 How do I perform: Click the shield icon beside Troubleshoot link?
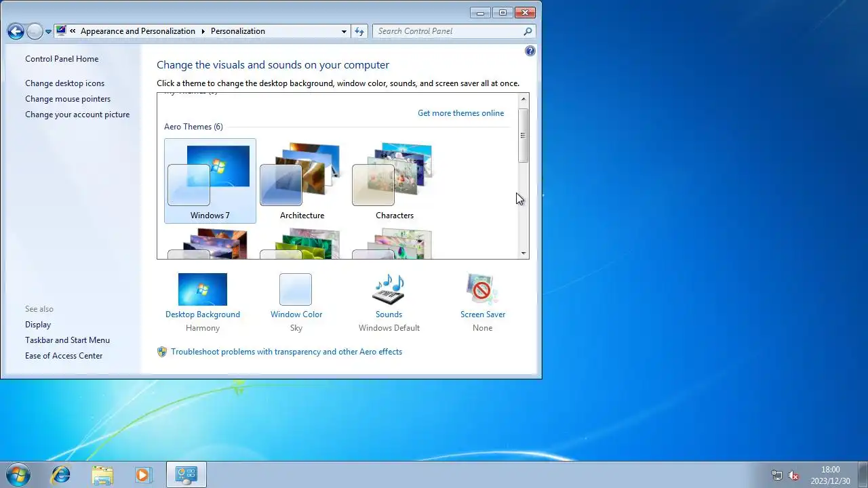[162, 352]
